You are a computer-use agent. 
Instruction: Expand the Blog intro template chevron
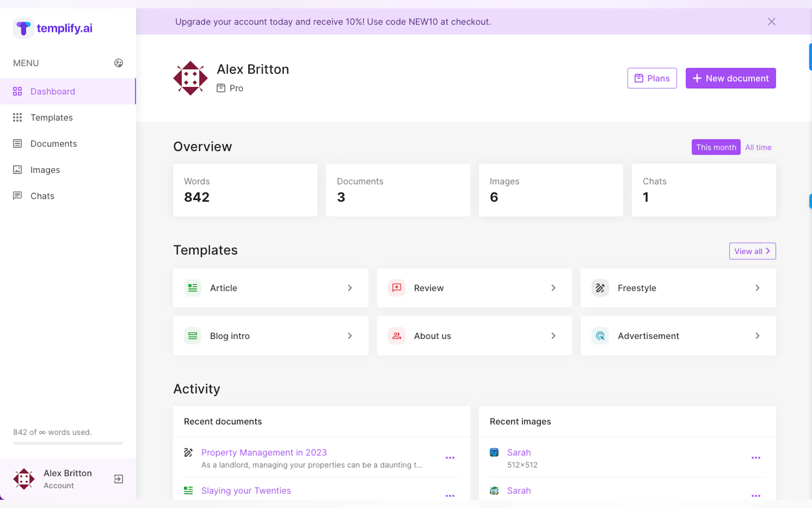pos(350,336)
